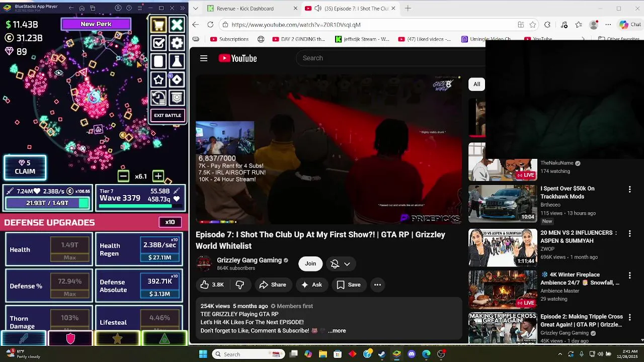Open Subscriptions bookmark
This screenshot has width=644, height=362.
click(x=229, y=39)
